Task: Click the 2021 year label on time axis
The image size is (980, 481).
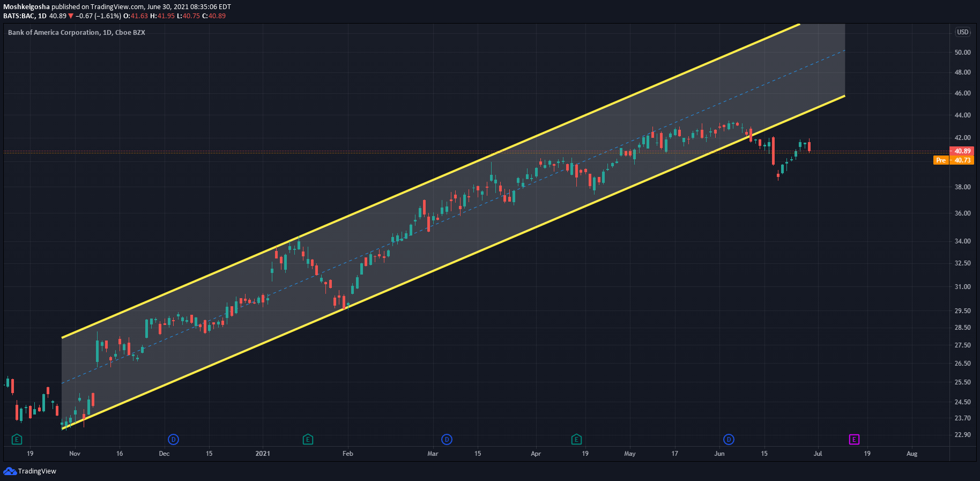Action: pyautogui.click(x=263, y=454)
